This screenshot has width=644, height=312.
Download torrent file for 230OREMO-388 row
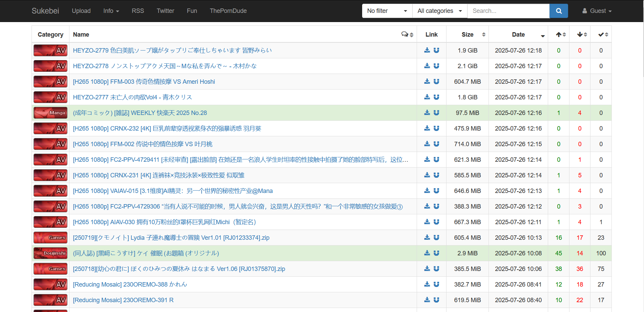pos(427,284)
